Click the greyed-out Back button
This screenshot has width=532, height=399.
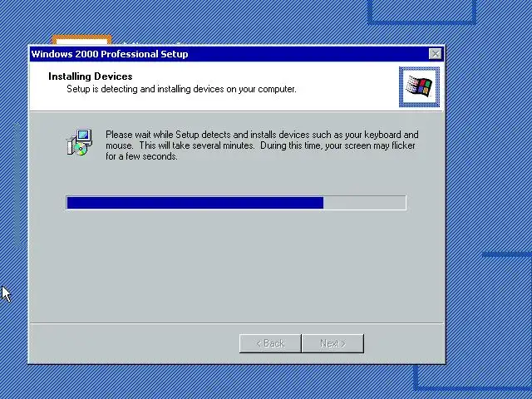click(270, 343)
